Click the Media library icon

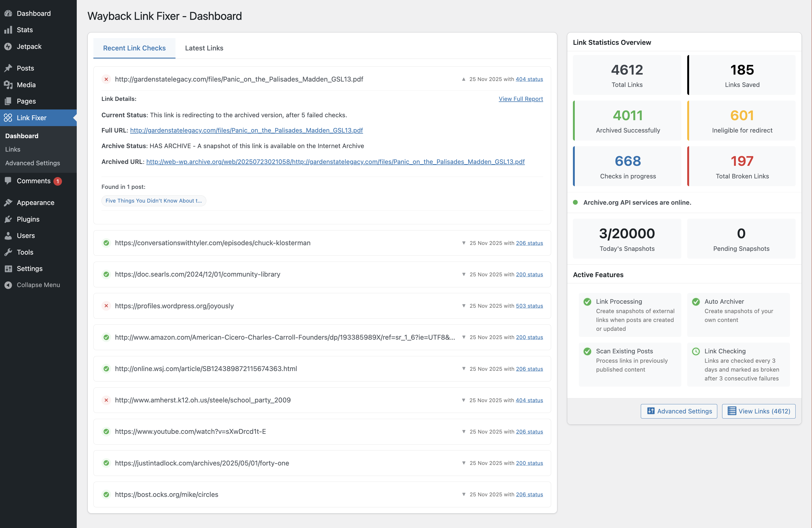(8, 85)
